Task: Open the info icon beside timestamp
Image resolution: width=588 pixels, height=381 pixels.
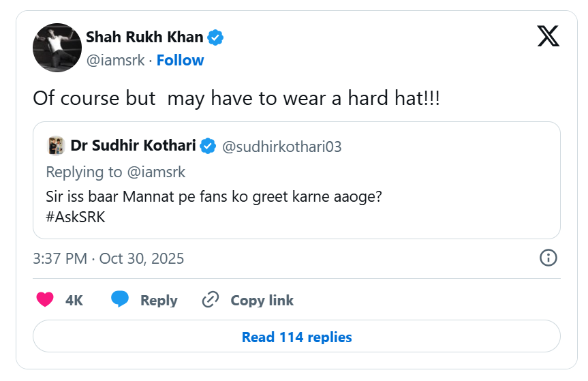Action: point(548,258)
